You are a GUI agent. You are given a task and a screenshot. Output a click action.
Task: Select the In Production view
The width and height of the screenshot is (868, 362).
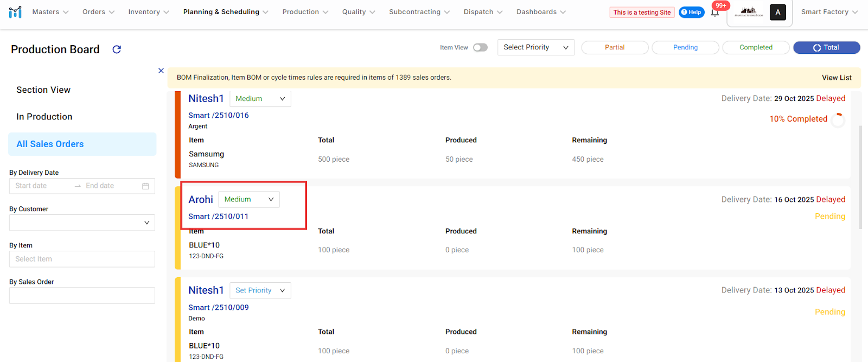tap(44, 117)
